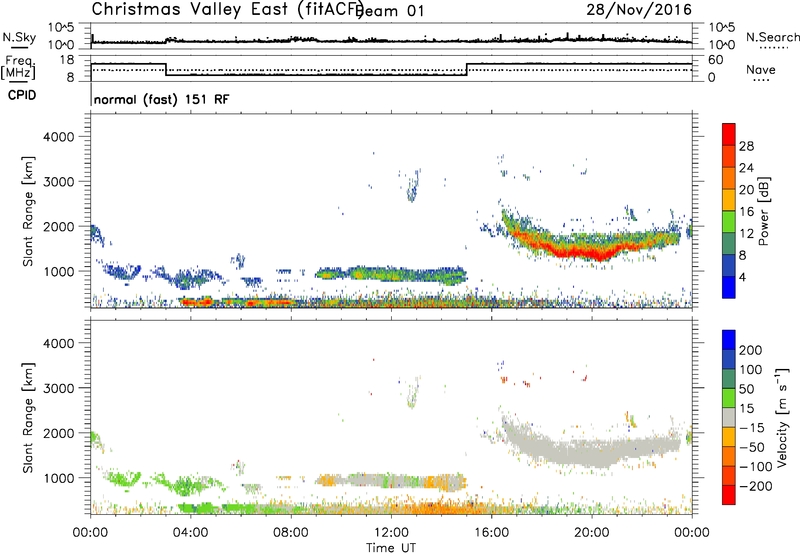Click the red swatch on Power color bar
Viewport: 800px width, 554px height.
click(x=729, y=134)
